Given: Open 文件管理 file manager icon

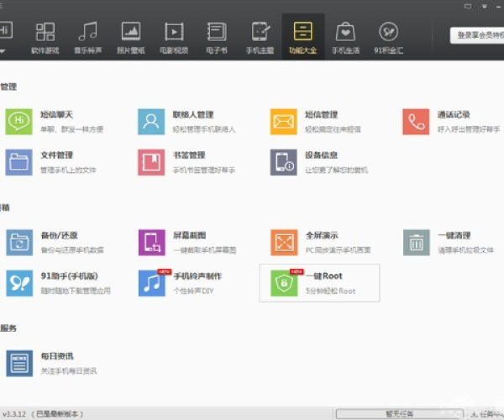Looking at the screenshot, I should click(18, 162).
